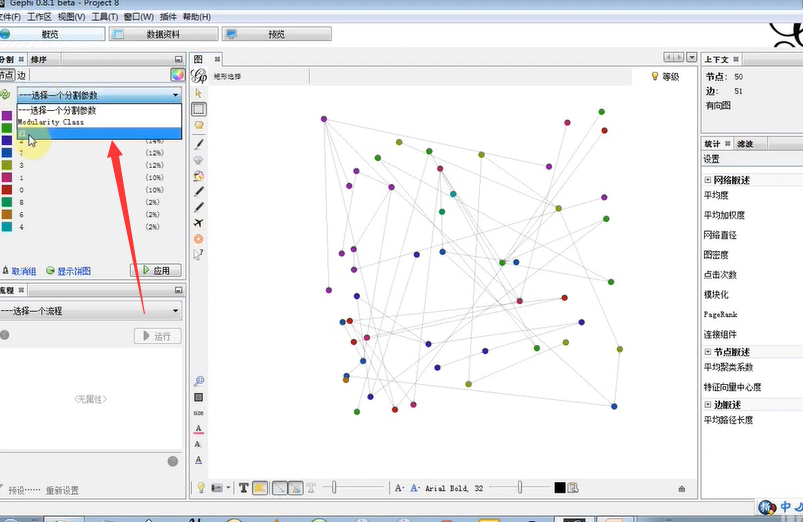Toggle the show edges line button
This screenshot has width=803, height=522.
(x=279, y=488)
